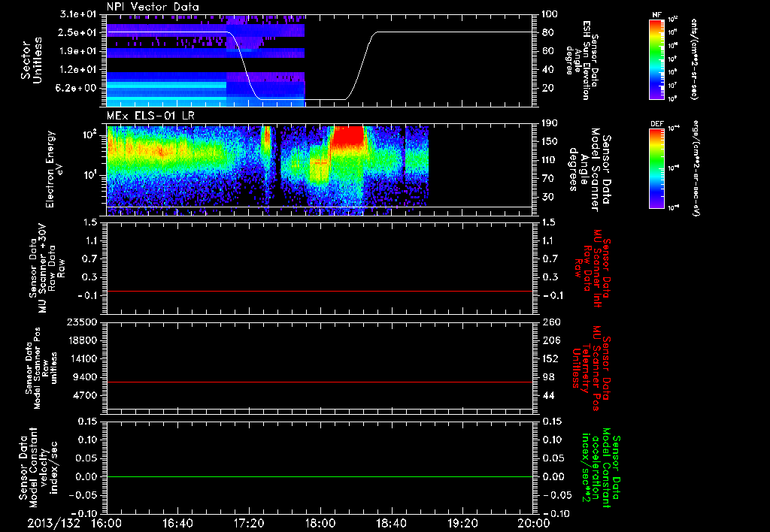Viewport: 770px width, 532px height.
Task: Click the DEF color bar legend
Action: pyautogui.click(x=656, y=168)
